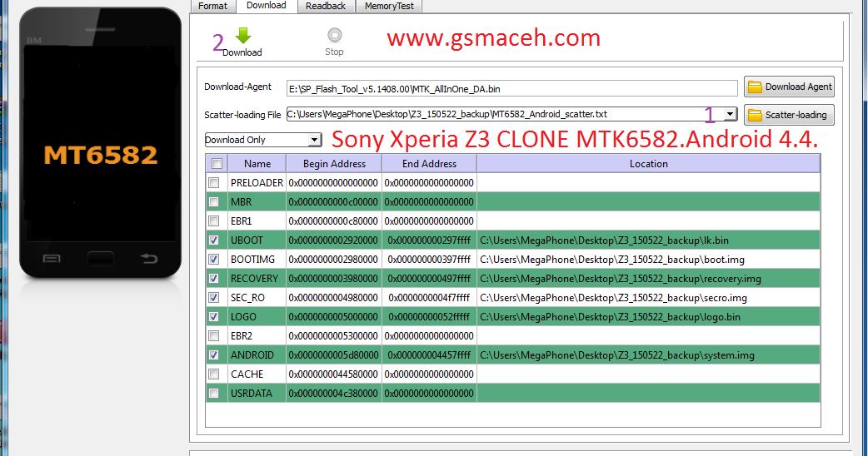The width and height of the screenshot is (868, 456).
Task: Select the boot.img location cell
Action: (649, 260)
